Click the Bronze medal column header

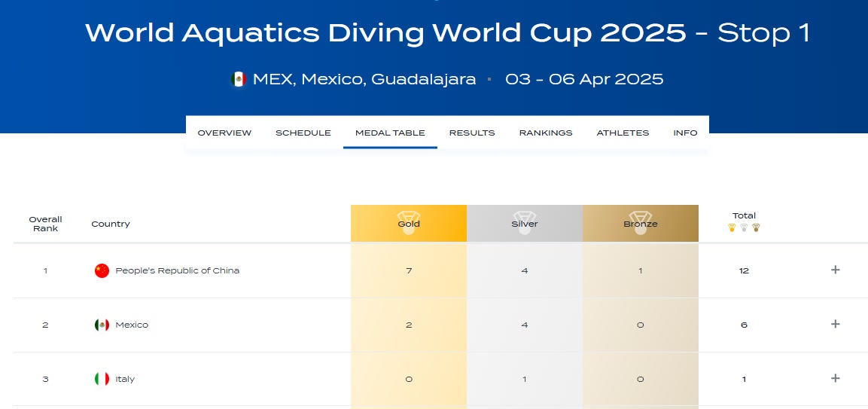click(x=641, y=224)
